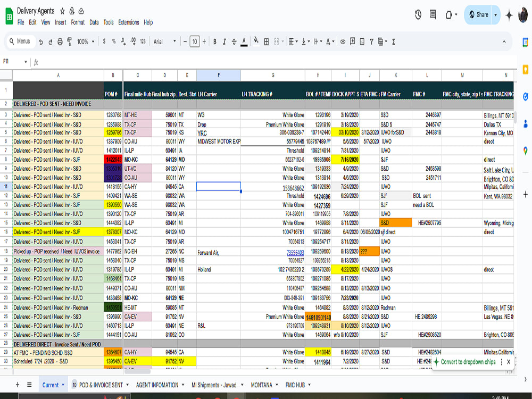Open the name box dropdown

pyautogui.click(x=26, y=62)
